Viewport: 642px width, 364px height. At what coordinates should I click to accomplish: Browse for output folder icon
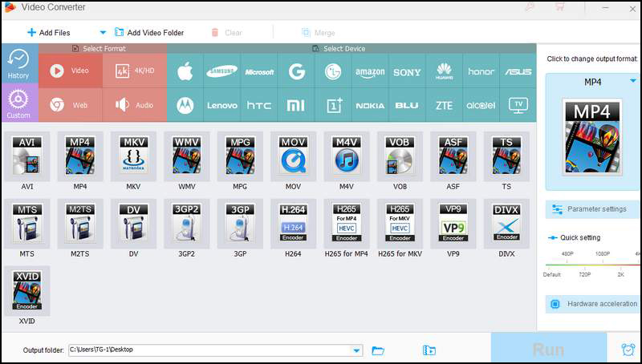coord(378,350)
